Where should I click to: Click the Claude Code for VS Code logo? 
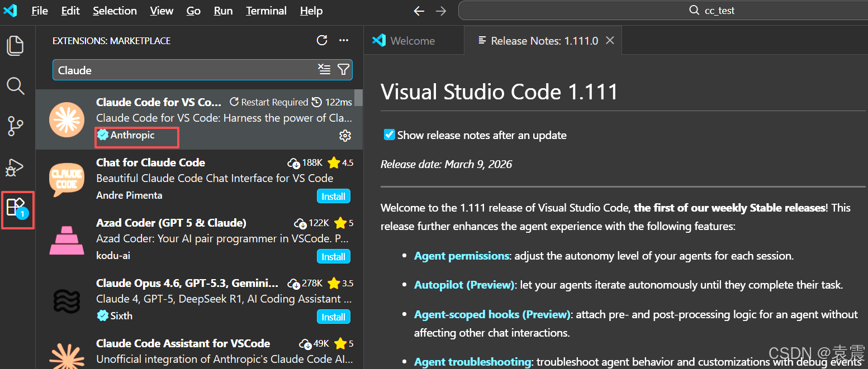pyautogui.click(x=67, y=119)
